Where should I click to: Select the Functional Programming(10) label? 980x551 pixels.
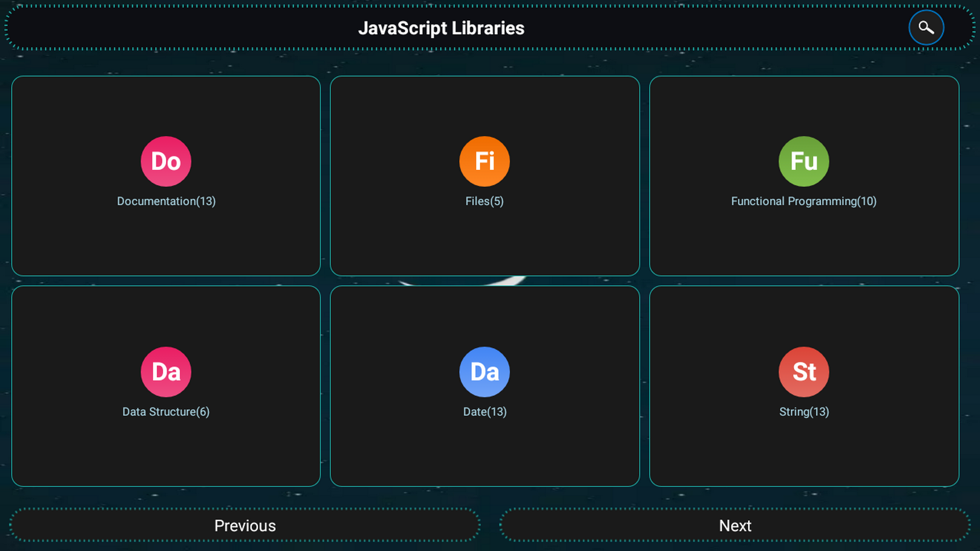804,201
